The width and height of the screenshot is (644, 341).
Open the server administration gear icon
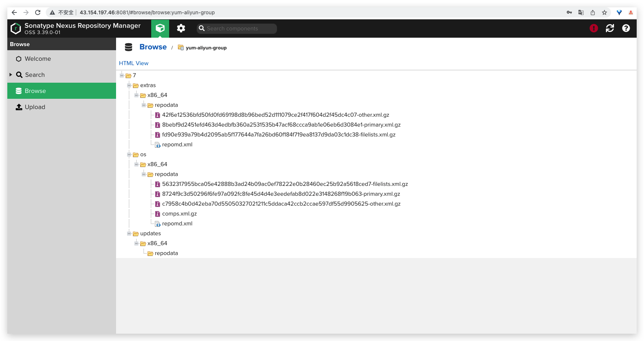click(x=181, y=29)
